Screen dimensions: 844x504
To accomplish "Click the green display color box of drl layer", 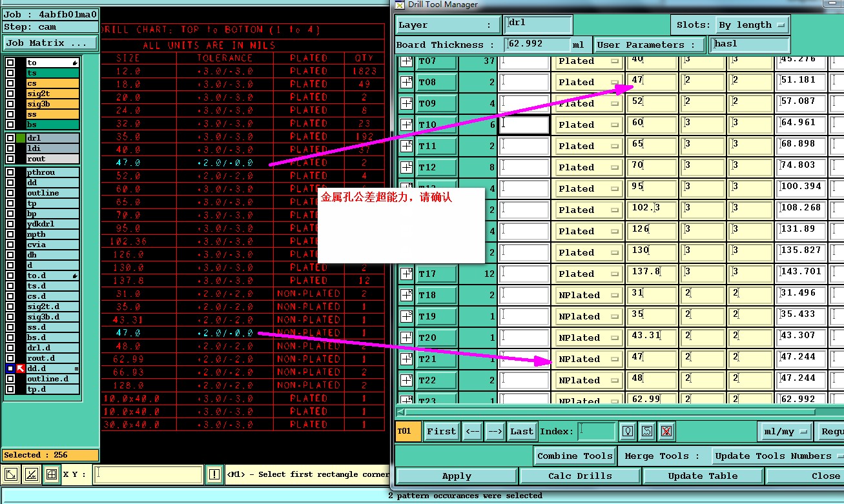I will coord(21,138).
